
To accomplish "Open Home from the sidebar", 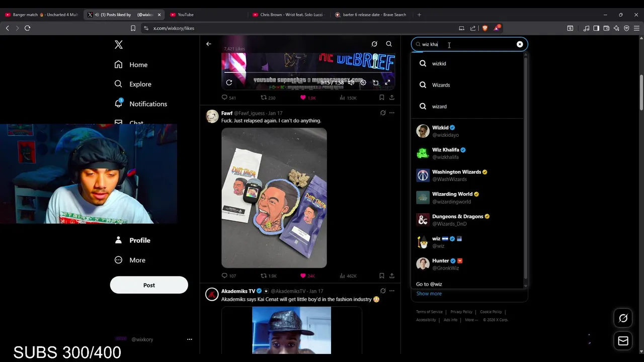I will click(131, 65).
